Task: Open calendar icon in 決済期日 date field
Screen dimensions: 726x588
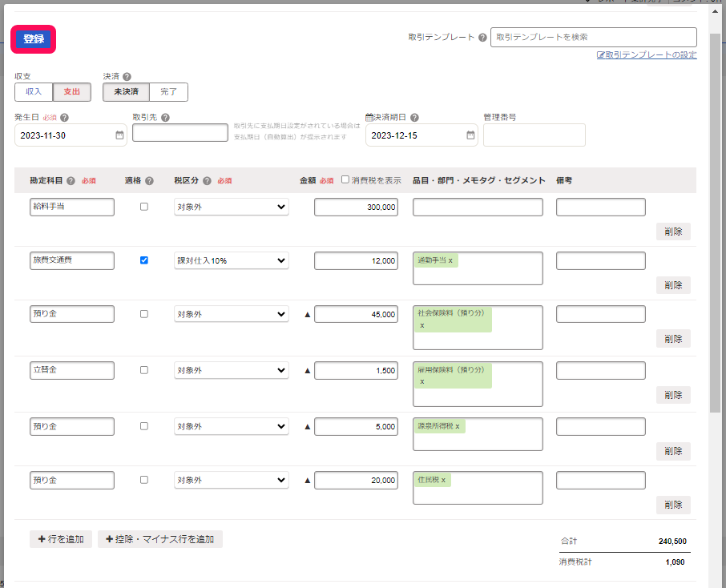Action: 470,135
